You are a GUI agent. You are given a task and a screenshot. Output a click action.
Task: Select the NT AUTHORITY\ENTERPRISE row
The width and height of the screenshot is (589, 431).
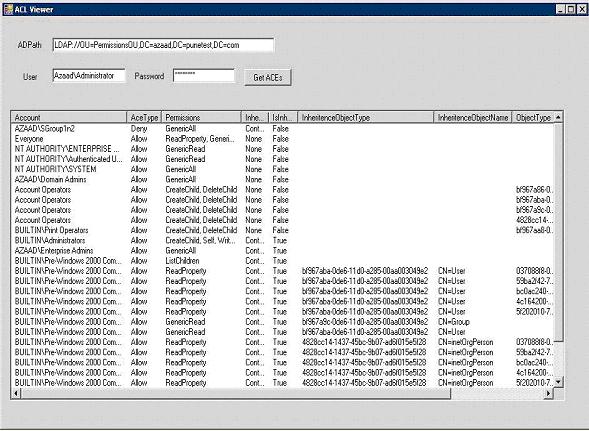click(x=282, y=149)
